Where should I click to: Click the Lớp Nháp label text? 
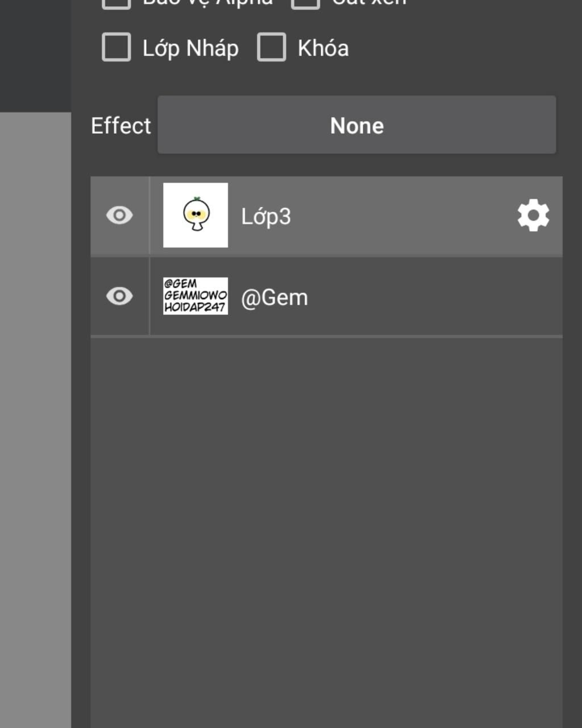click(x=190, y=48)
